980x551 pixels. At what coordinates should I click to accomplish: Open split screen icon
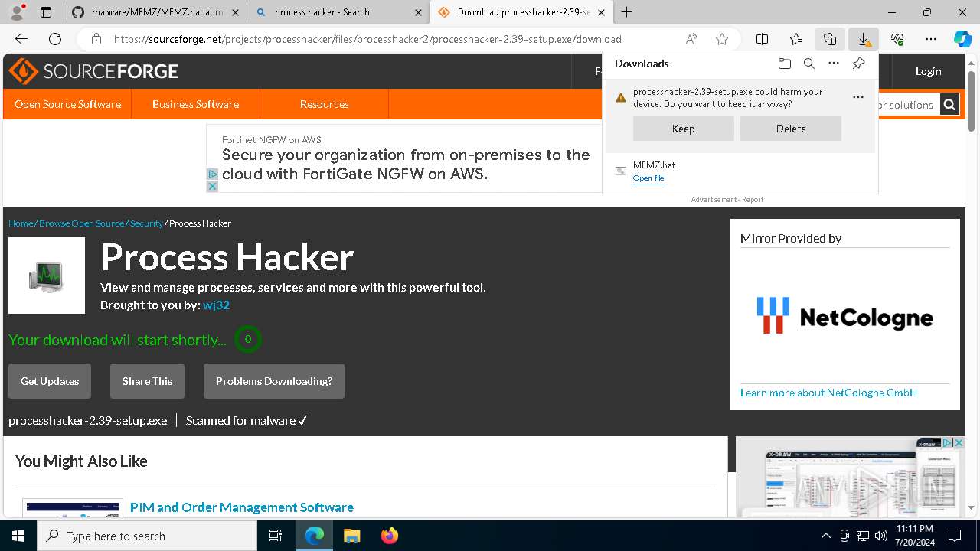click(763, 39)
